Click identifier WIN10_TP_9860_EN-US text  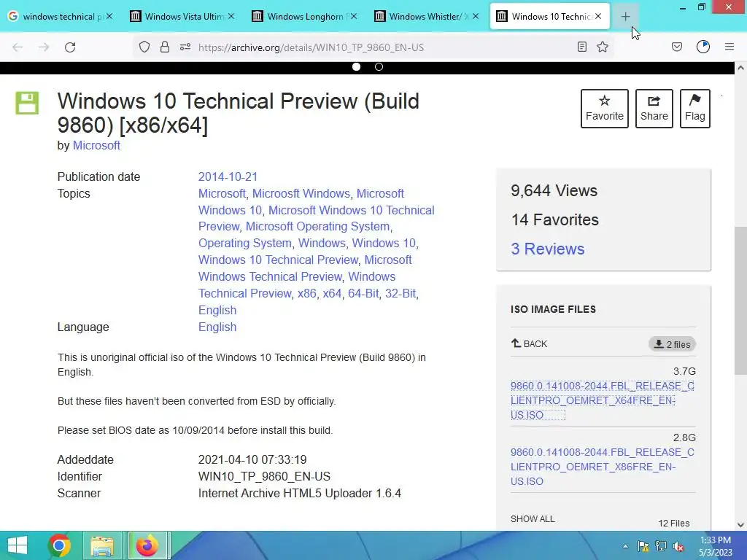pos(264,477)
